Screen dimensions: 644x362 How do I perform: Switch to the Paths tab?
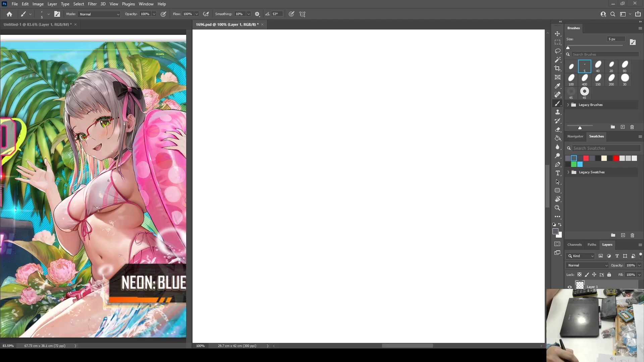592,245
